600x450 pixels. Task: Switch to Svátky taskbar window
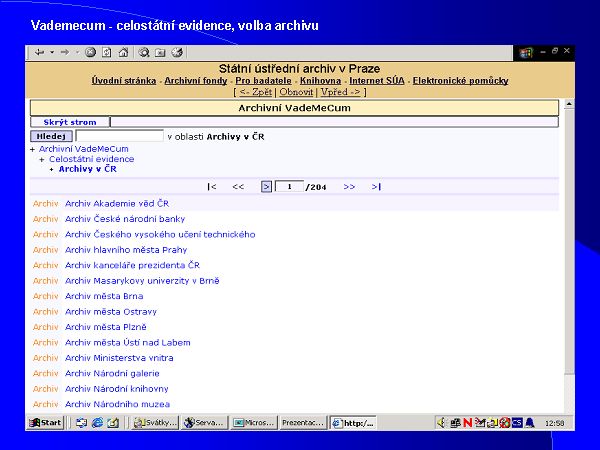tap(155, 423)
